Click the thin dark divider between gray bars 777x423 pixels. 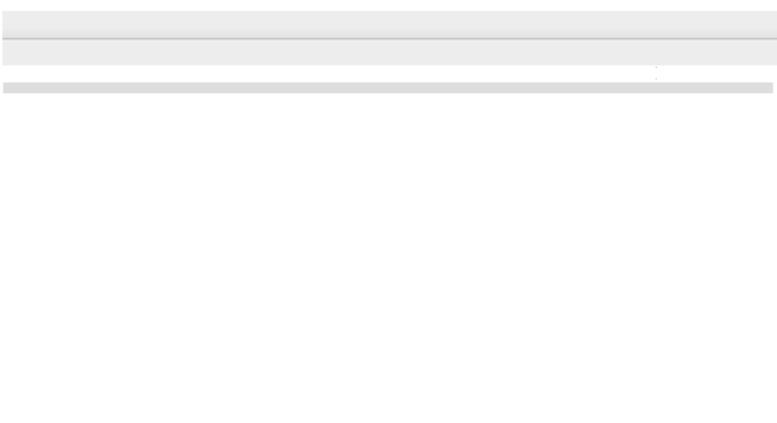tap(389, 39)
